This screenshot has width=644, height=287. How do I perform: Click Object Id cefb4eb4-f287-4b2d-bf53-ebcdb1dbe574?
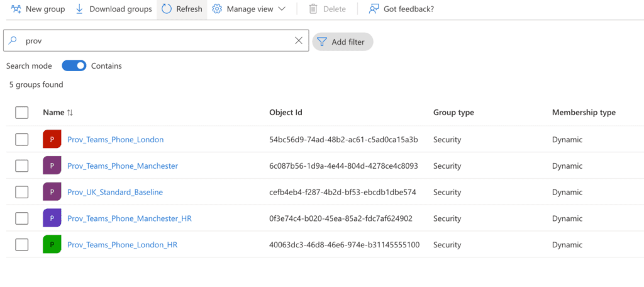click(x=343, y=193)
